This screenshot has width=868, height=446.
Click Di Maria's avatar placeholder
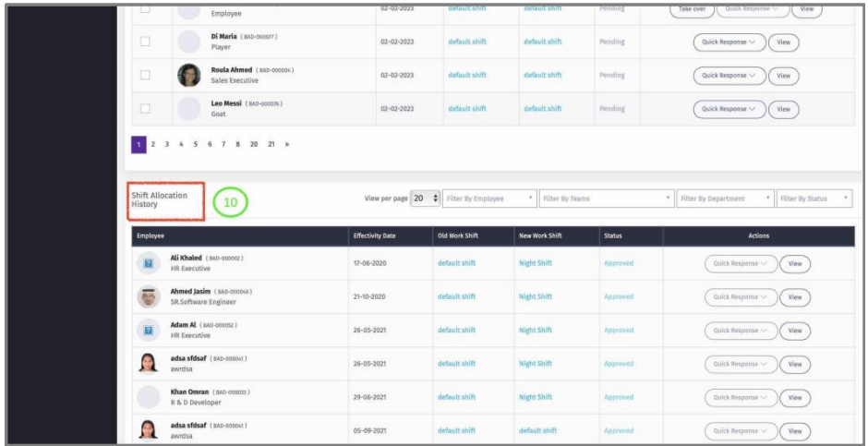pos(189,42)
